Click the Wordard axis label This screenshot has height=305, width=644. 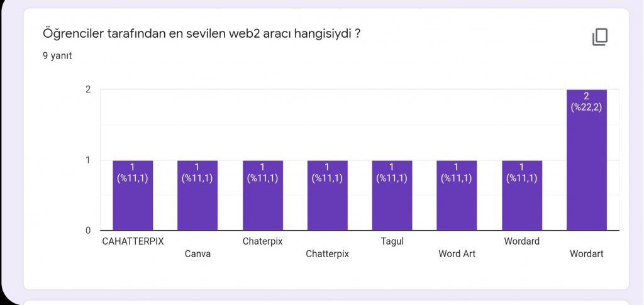coord(521,241)
